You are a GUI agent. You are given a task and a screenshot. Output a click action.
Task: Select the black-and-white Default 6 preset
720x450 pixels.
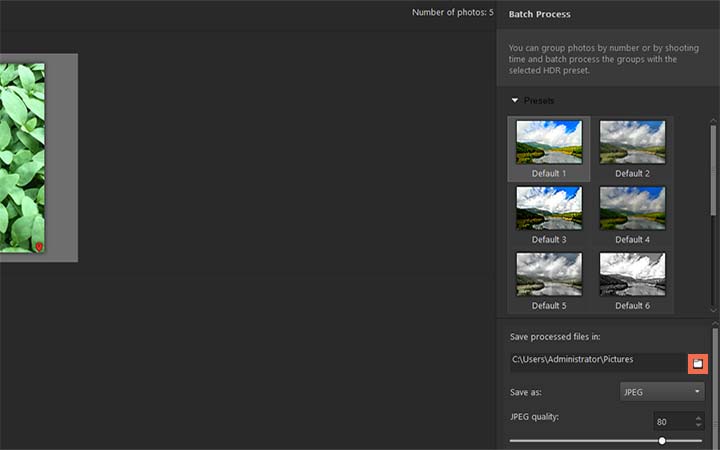click(632, 281)
